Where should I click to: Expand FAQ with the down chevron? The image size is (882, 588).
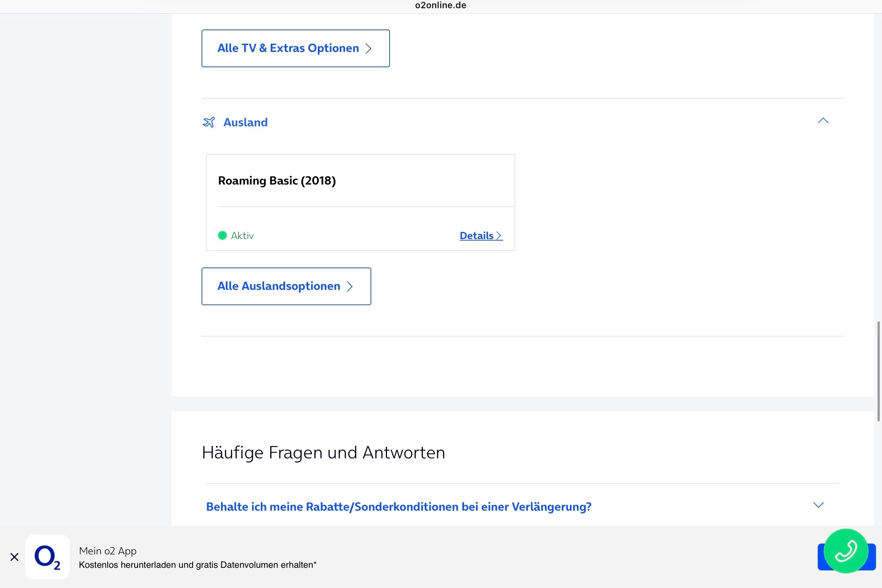(818, 505)
